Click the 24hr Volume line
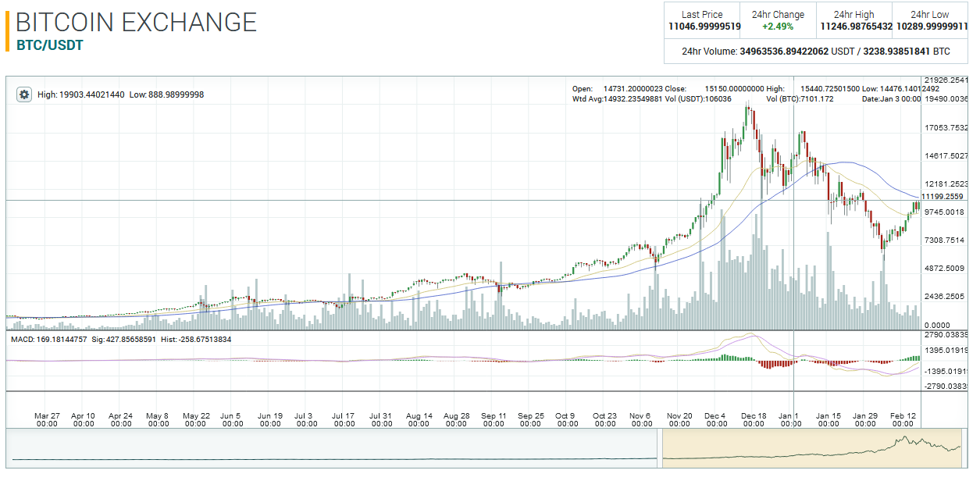The height and width of the screenshot is (481, 980). point(816,52)
